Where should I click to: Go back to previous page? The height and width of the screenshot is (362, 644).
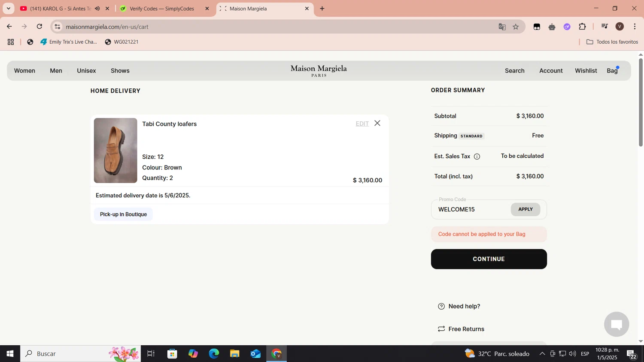9,27
